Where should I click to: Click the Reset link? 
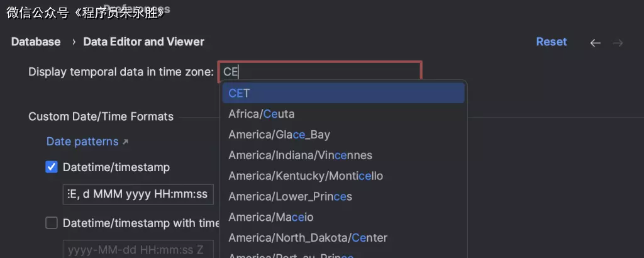click(x=551, y=42)
